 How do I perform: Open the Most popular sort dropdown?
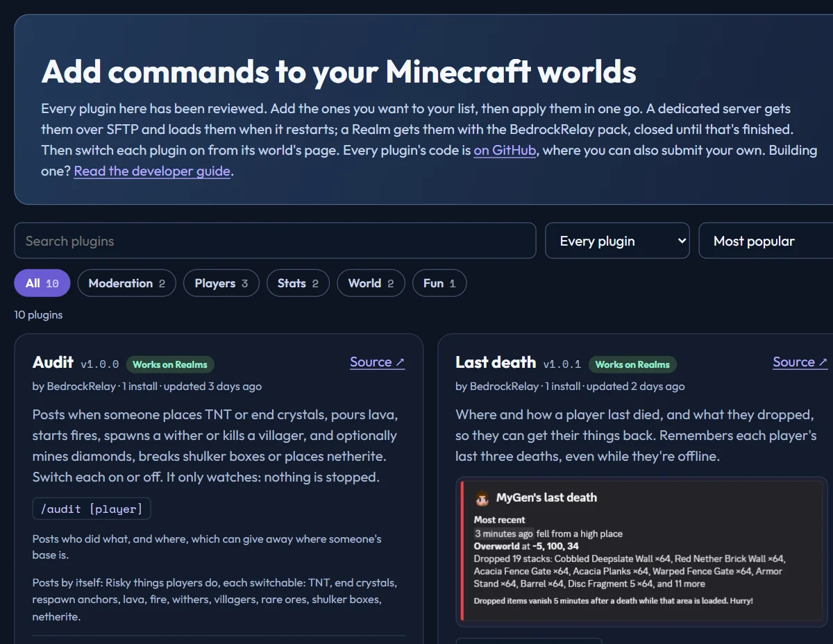click(766, 241)
